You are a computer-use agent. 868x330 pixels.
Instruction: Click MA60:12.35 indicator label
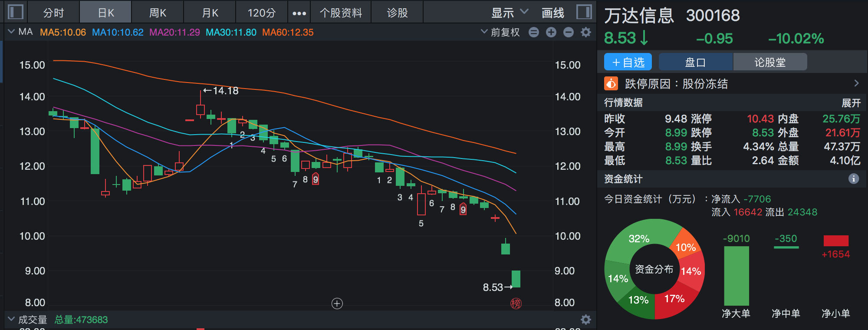point(288,32)
